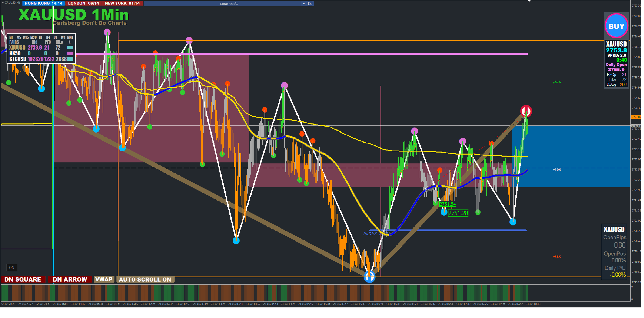This screenshot has height=318, width=644.
Task: Click the X column header in pairs panel
Action: coord(69,42)
